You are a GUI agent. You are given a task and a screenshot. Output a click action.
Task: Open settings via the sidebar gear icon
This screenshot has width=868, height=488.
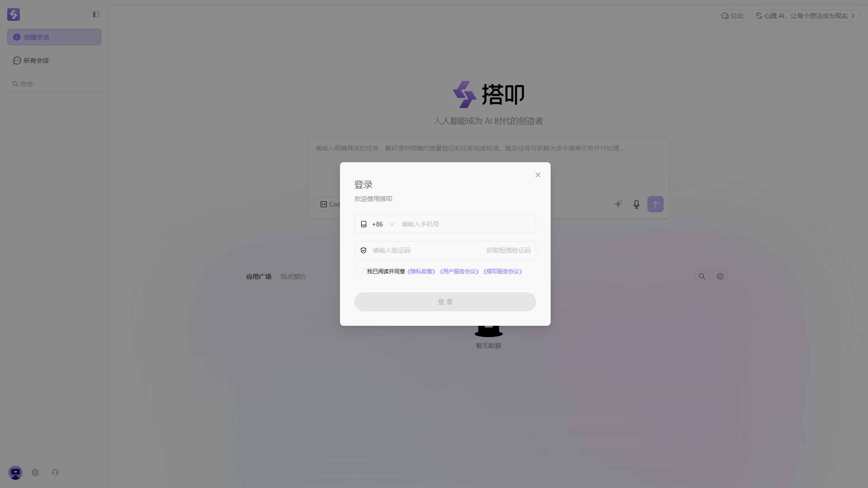pyautogui.click(x=35, y=473)
